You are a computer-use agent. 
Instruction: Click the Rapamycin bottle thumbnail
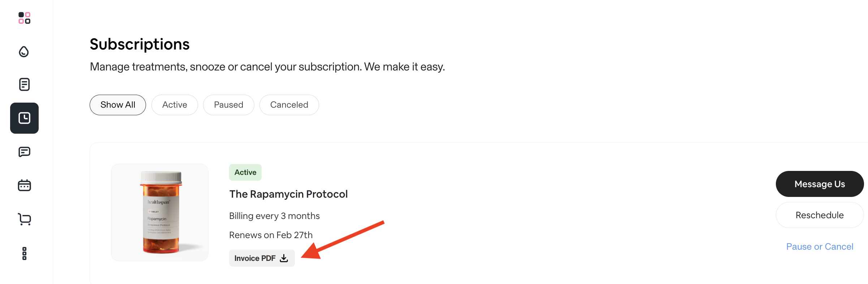point(160,212)
